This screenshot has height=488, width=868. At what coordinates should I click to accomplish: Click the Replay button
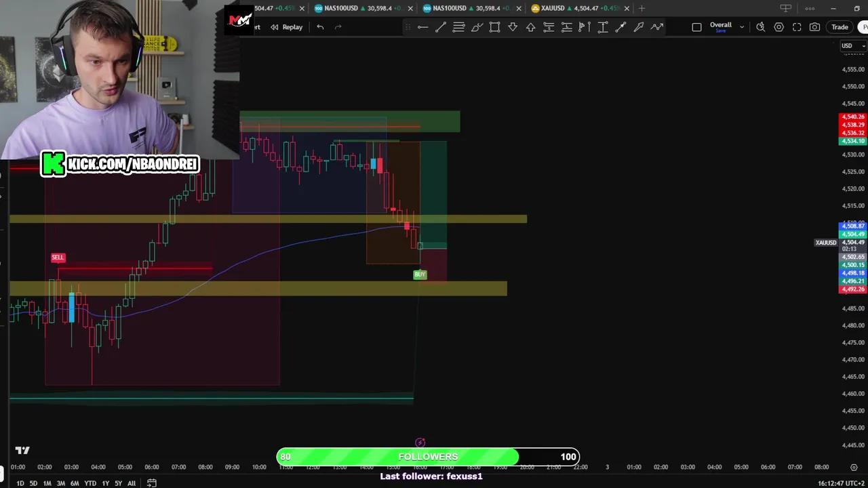pyautogui.click(x=287, y=27)
